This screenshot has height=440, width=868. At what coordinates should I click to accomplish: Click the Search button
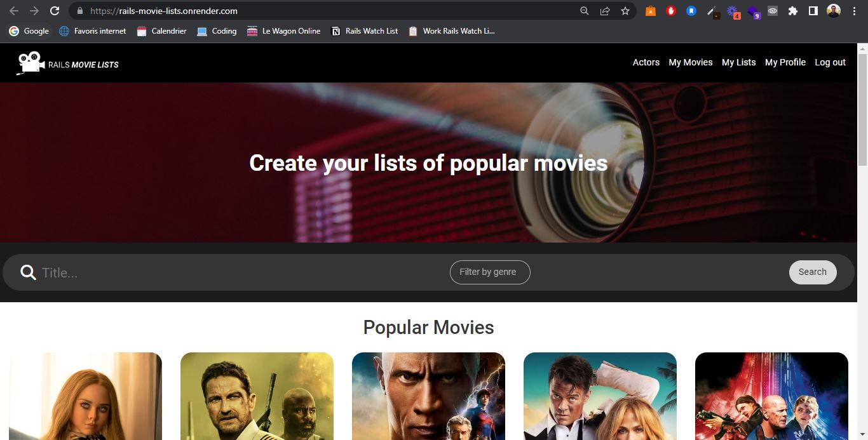point(812,272)
